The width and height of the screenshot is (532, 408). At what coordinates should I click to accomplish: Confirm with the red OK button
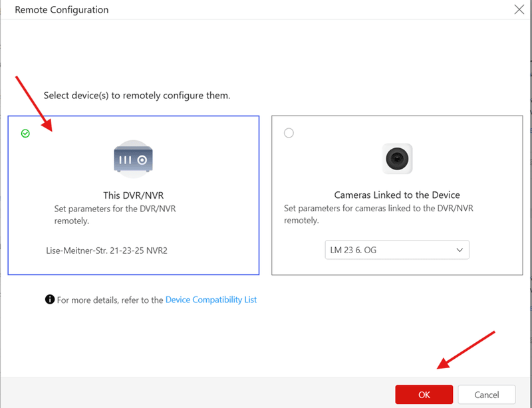point(424,395)
